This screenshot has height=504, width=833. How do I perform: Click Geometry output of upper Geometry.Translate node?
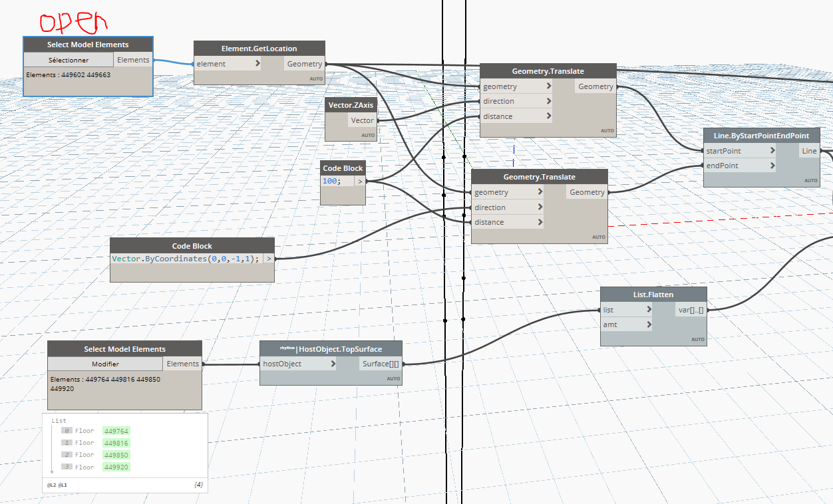click(x=595, y=86)
